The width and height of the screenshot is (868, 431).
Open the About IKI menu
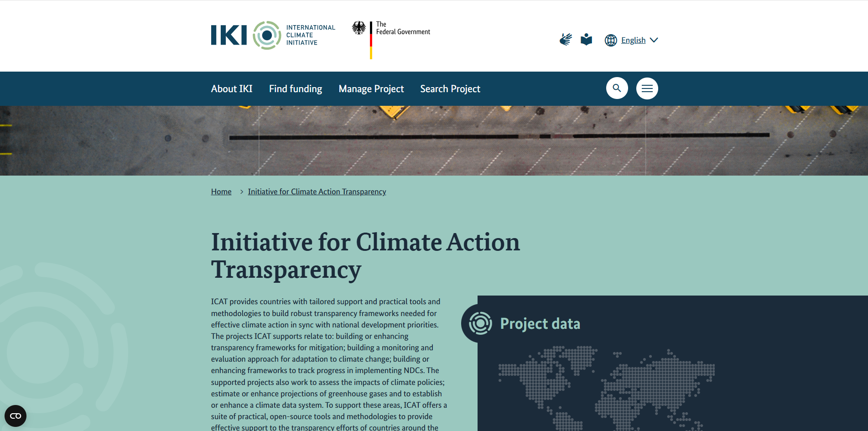point(232,89)
